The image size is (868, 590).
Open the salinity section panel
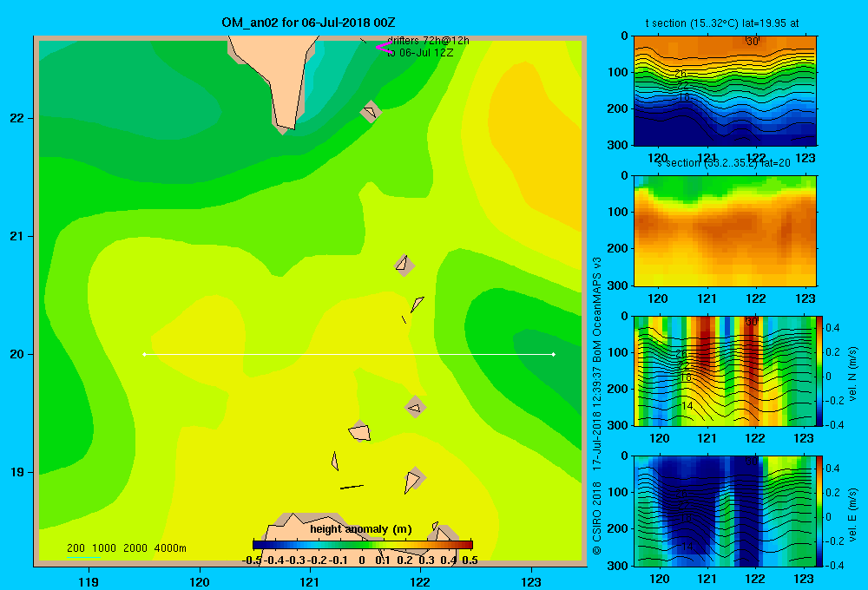[725, 231]
